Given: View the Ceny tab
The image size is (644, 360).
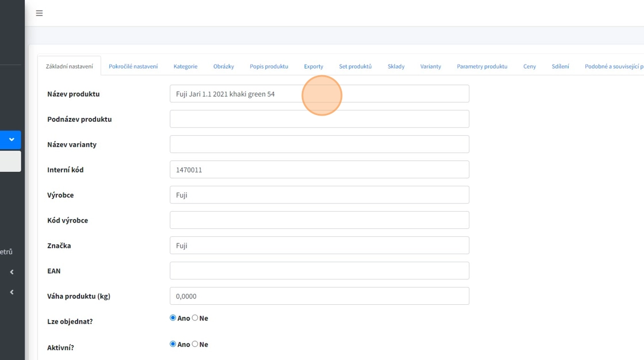Looking at the screenshot, I should tap(529, 66).
